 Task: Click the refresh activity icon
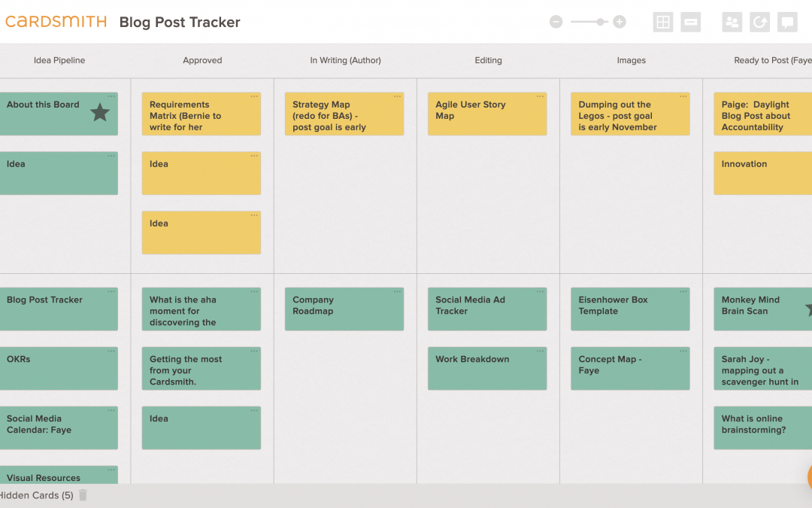[759, 23]
